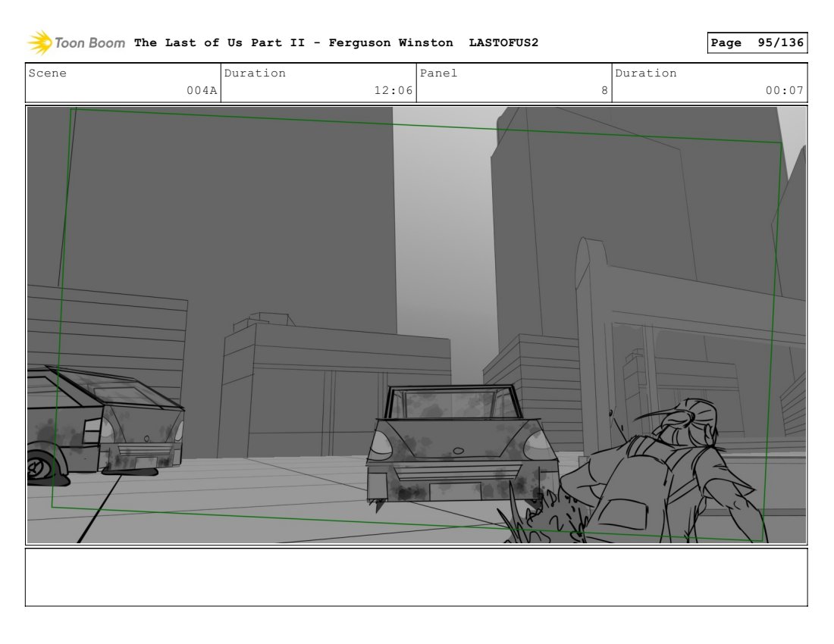Click the panel Duration value '00:07'

point(785,90)
